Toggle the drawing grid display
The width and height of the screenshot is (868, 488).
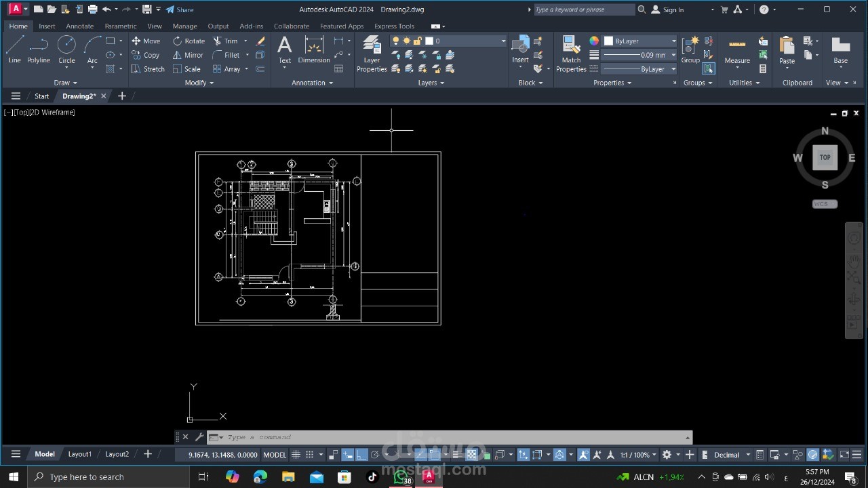point(296,455)
